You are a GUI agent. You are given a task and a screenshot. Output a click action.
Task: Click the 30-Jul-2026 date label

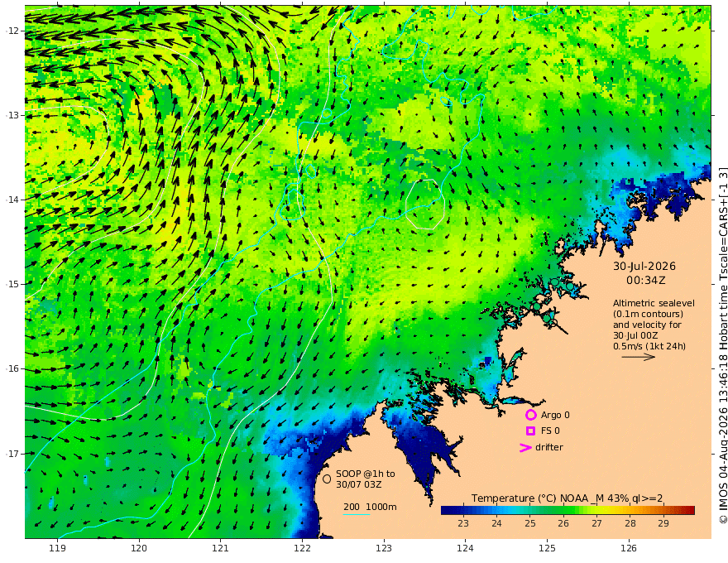644,266
